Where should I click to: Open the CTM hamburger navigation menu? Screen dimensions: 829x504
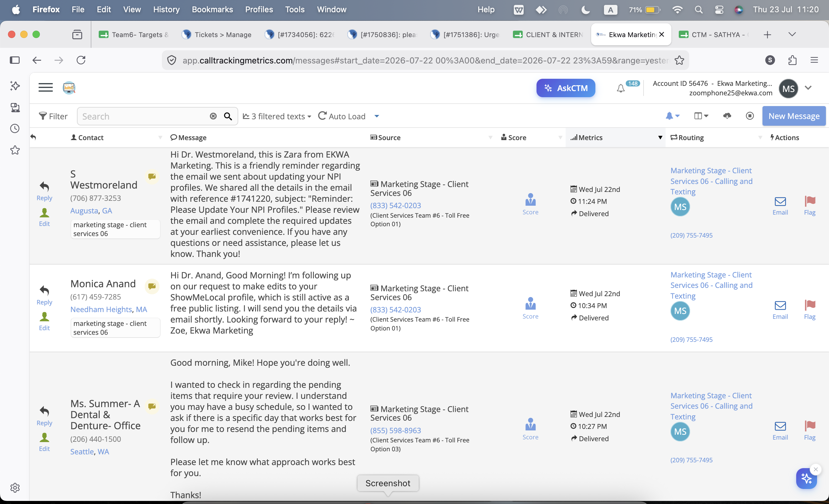45,87
